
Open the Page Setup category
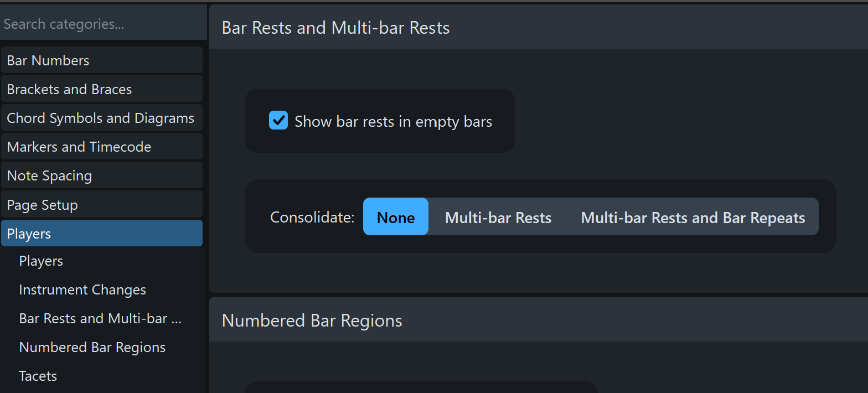click(x=102, y=205)
